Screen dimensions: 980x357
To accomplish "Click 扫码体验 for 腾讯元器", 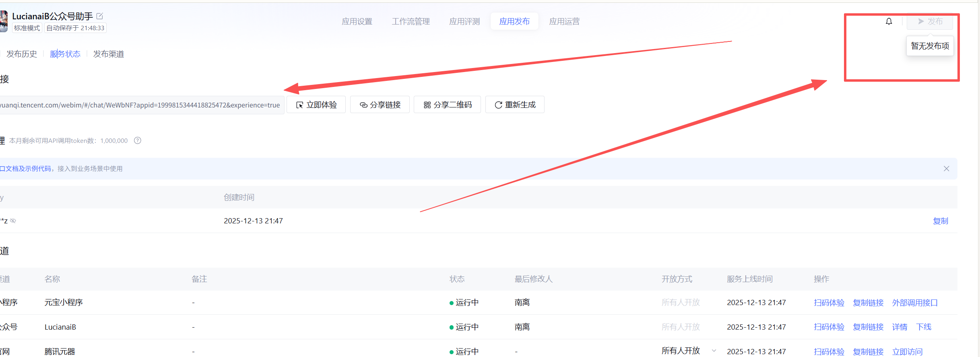I will tap(829, 352).
